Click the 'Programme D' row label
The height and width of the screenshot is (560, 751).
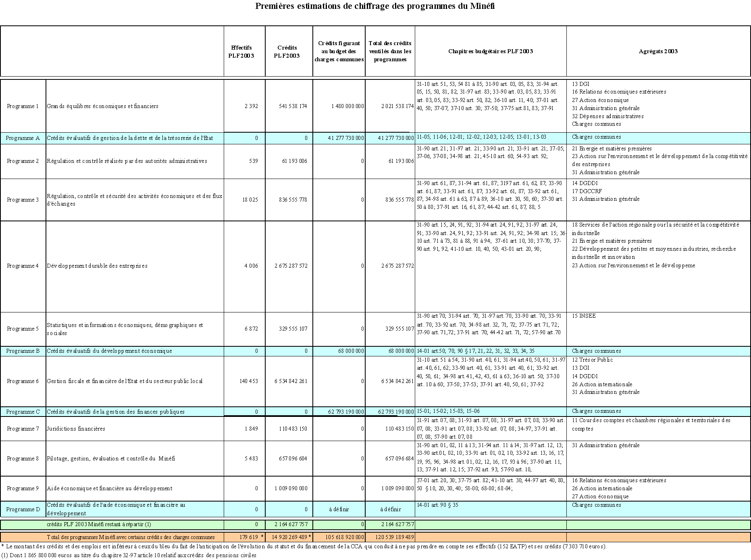[23, 509]
